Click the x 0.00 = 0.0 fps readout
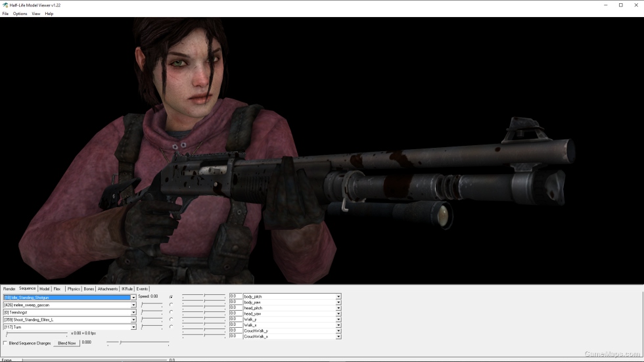 (x=83, y=333)
